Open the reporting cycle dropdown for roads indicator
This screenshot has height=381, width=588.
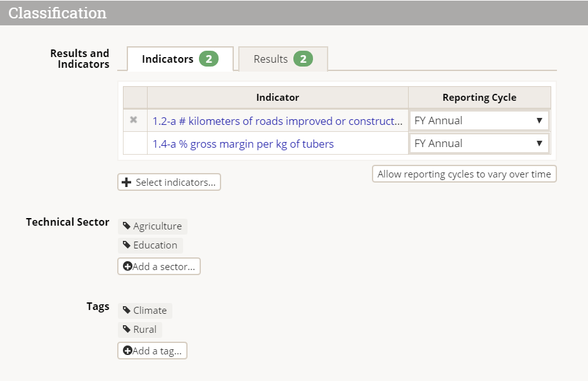(479, 120)
